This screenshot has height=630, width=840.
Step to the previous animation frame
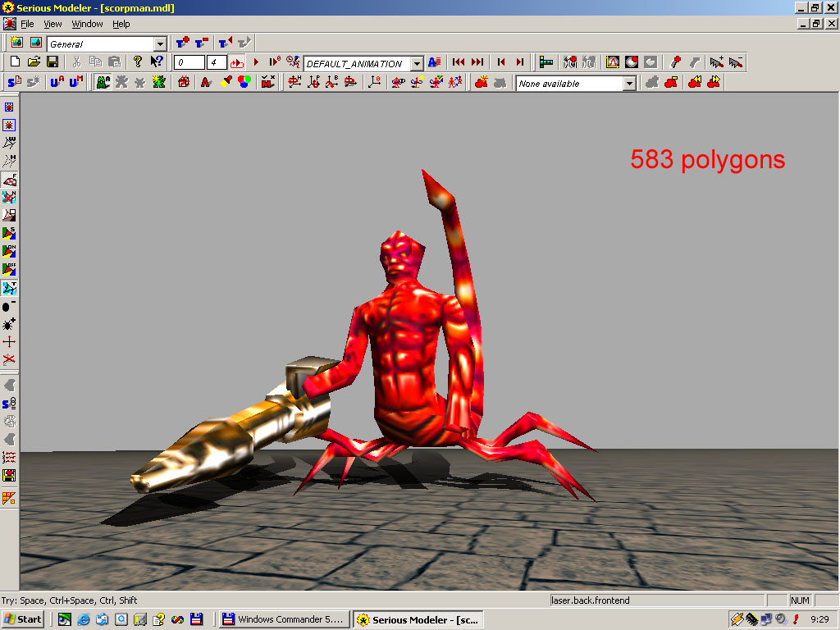pyautogui.click(x=501, y=62)
